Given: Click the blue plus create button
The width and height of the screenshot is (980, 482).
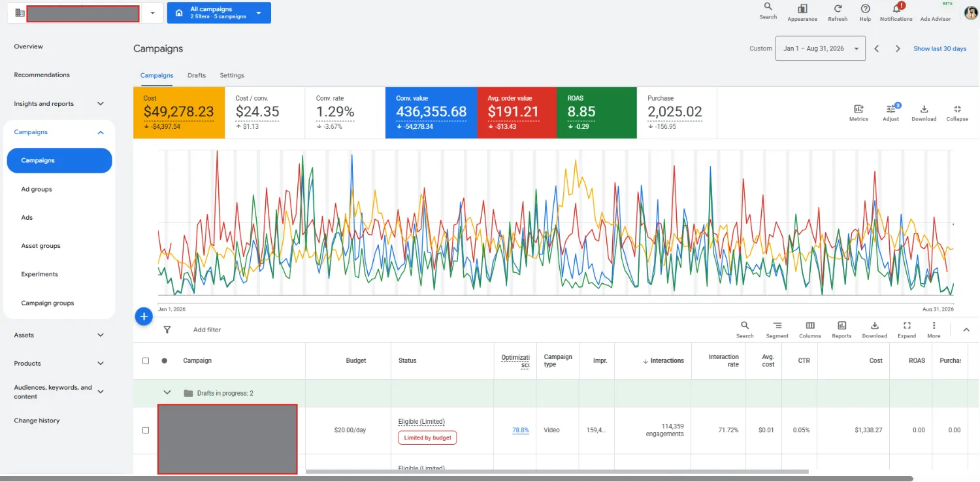Looking at the screenshot, I should click(x=144, y=317).
